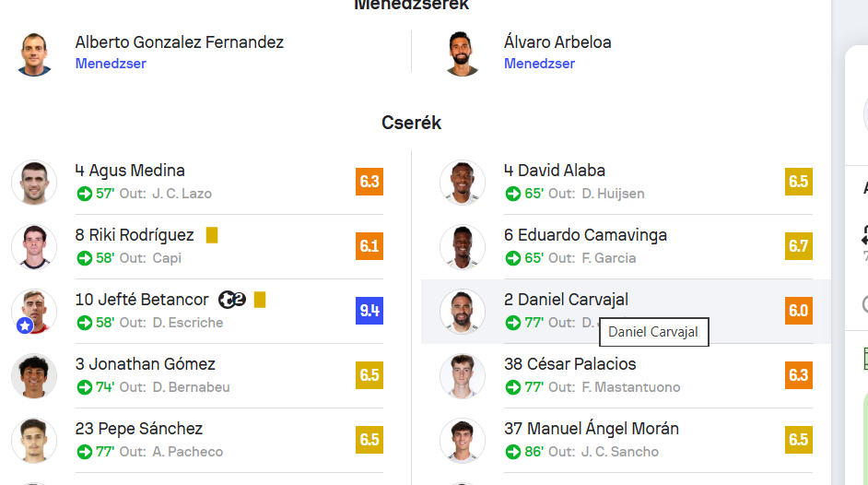Click Jonathan Gómez's 74' substitution arrow icon

[x=85, y=387]
